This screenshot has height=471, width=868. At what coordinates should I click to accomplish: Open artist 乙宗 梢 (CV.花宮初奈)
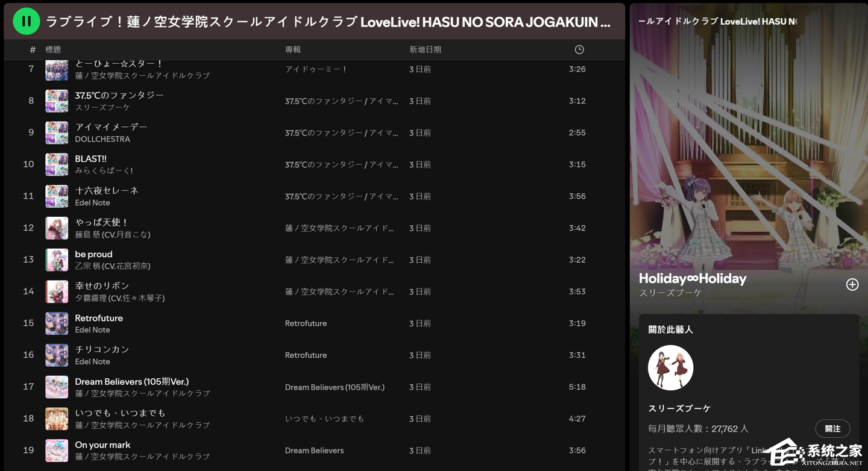[x=113, y=266]
